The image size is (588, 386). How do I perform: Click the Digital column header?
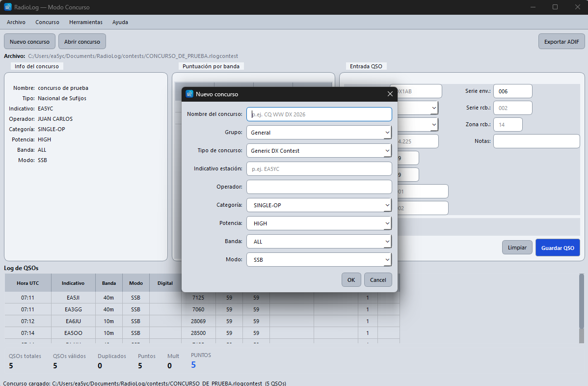pos(165,283)
